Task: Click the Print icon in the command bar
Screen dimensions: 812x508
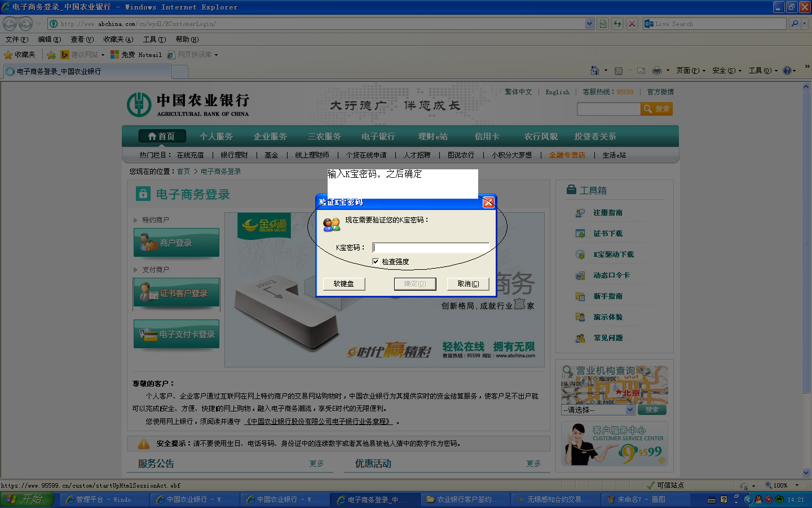Action: pos(657,71)
